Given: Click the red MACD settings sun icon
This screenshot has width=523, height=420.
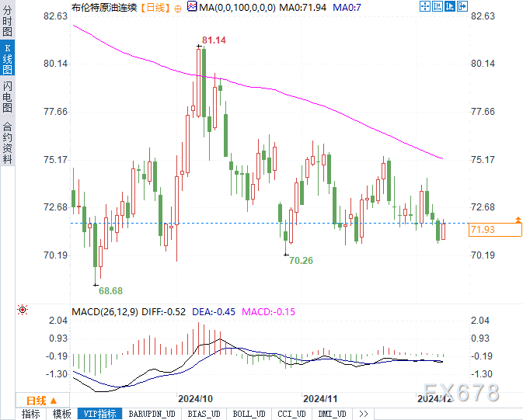Looking at the screenshot, I should pyautogui.click(x=23, y=310).
